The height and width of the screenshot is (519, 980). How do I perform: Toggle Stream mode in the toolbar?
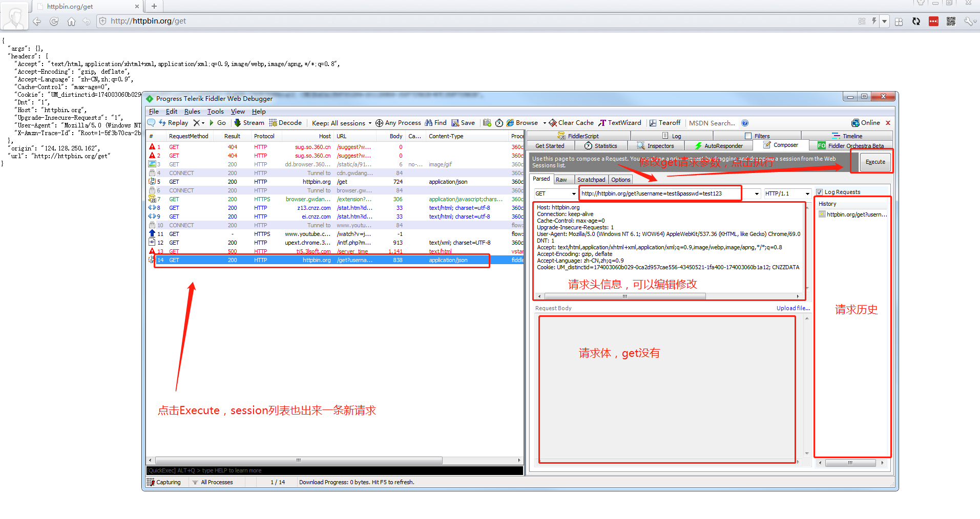click(x=249, y=123)
